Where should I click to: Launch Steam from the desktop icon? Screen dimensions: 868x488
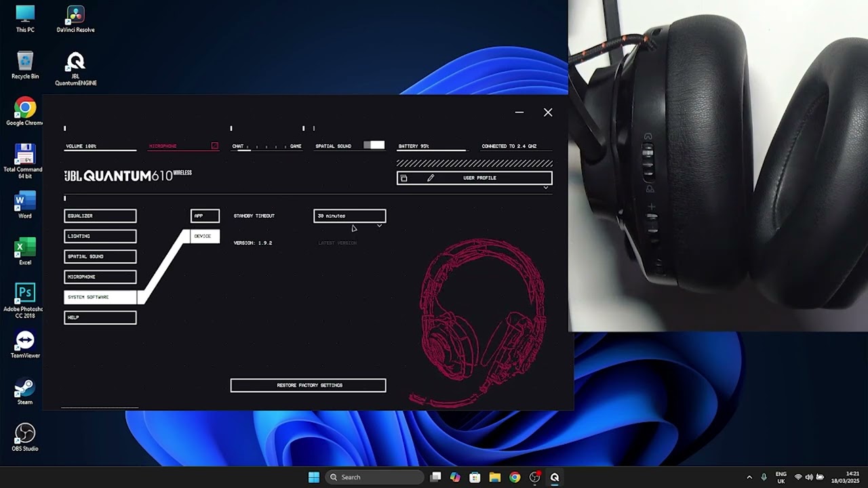25,391
